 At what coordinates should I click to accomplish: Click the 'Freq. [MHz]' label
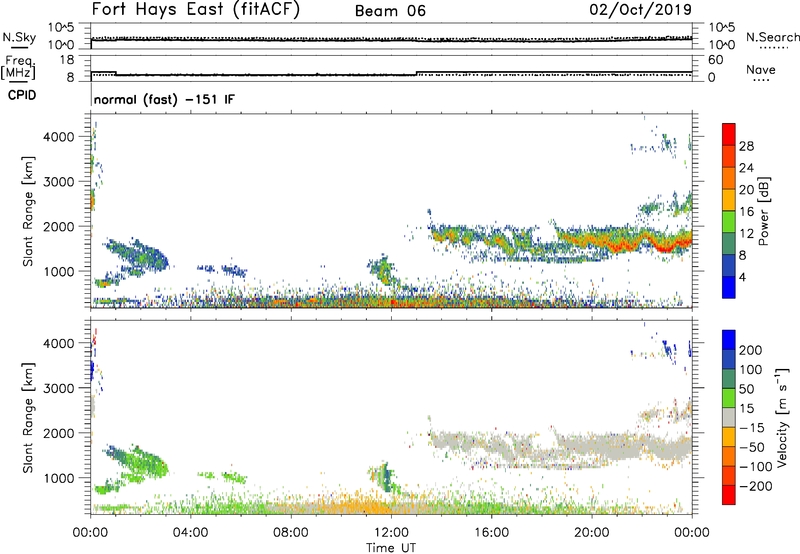coord(19,68)
